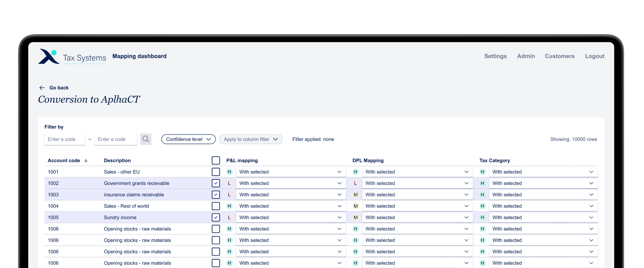Click the L badge in row 1002 DPL Mapping
Image resolution: width=644 pixels, height=268 pixels.
(355, 183)
